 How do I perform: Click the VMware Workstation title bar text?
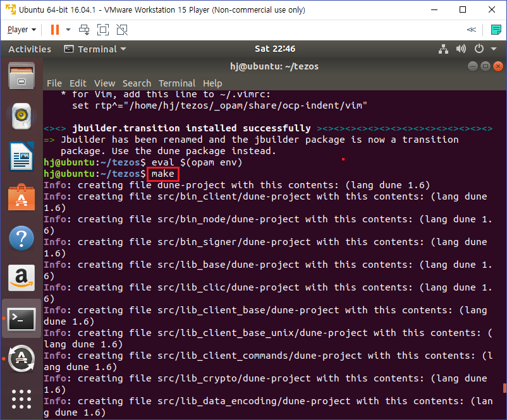[162, 9]
